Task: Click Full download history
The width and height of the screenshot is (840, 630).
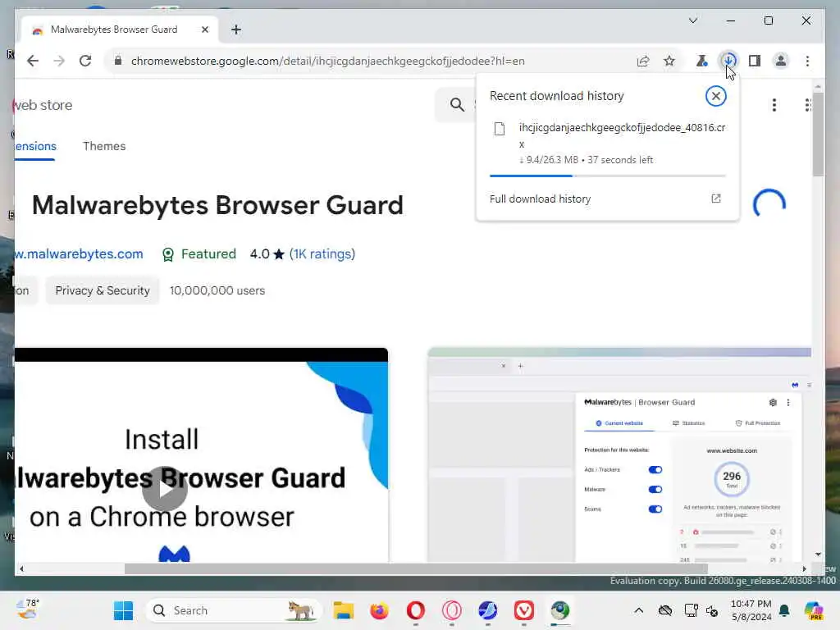Action: (540, 199)
